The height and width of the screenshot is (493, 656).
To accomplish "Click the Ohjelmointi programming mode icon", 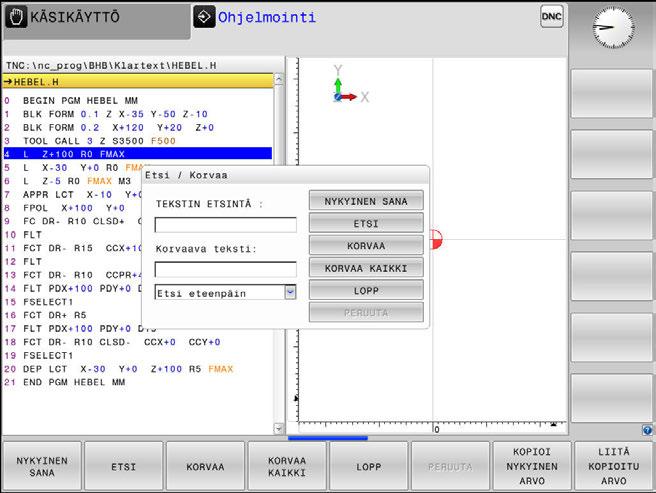I will 204,17.
